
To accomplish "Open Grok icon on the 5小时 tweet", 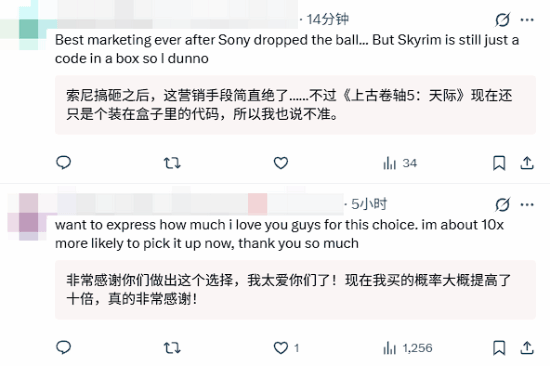I will 502,205.
